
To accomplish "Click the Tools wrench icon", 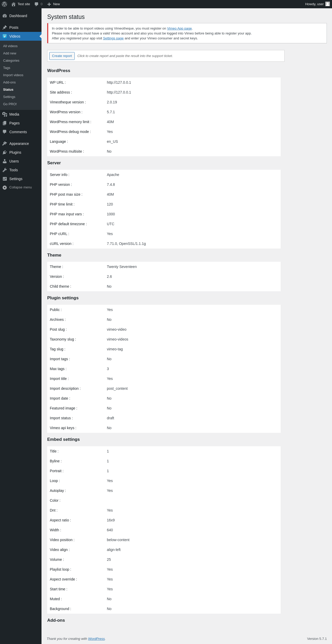I will point(5,170).
